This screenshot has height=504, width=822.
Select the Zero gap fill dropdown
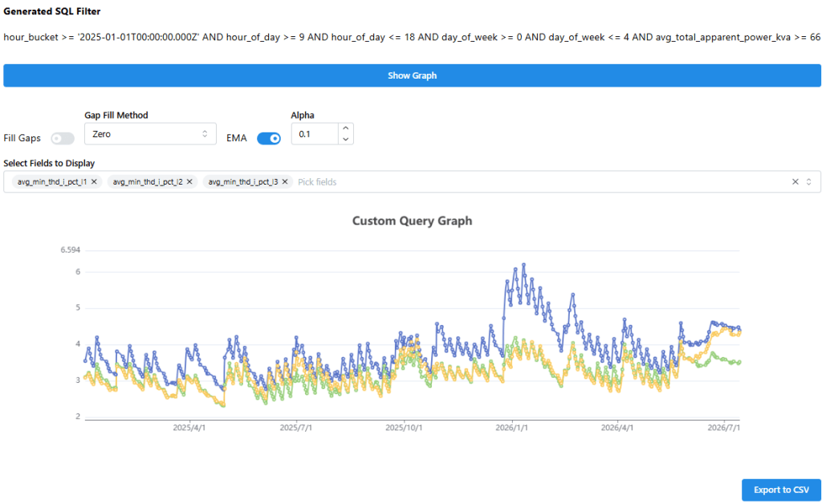(x=150, y=134)
